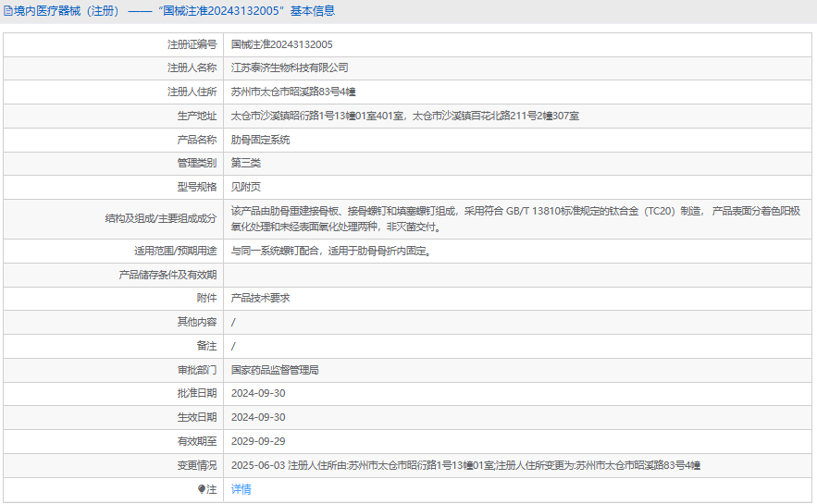
Task: Select the product name 肋骨固定系统
Action: click(x=260, y=140)
